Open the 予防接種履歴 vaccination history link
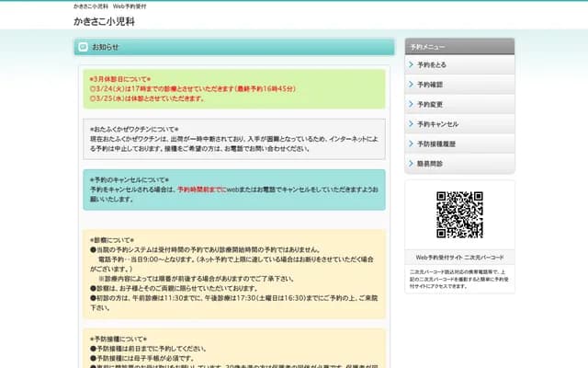Screen dimensions: 588x368 pos(436,144)
